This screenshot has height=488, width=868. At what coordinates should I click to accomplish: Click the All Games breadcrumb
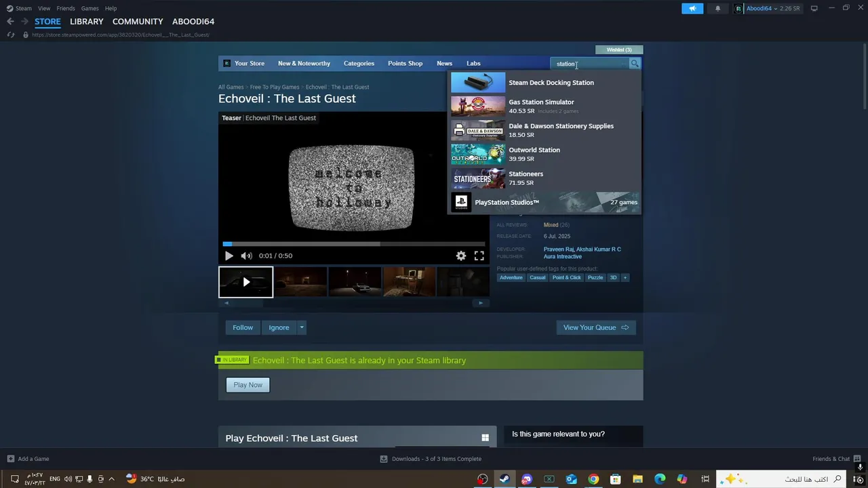231,87
